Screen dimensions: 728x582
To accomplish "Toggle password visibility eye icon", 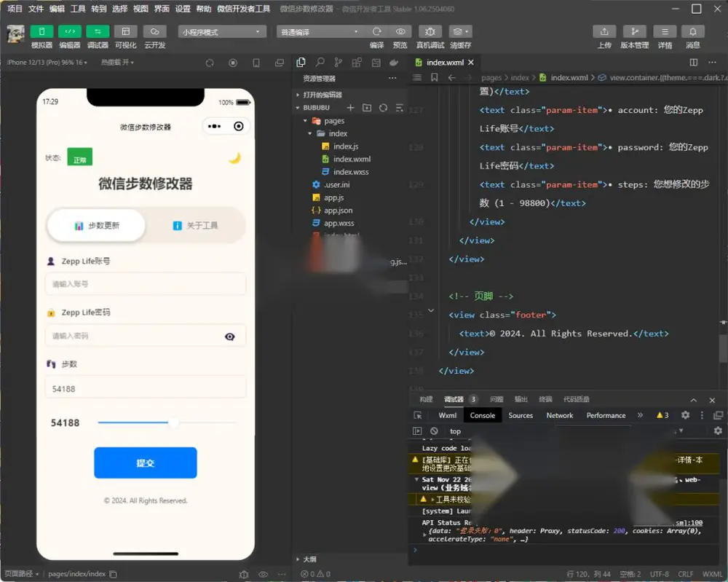I will (x=230, y=337).
